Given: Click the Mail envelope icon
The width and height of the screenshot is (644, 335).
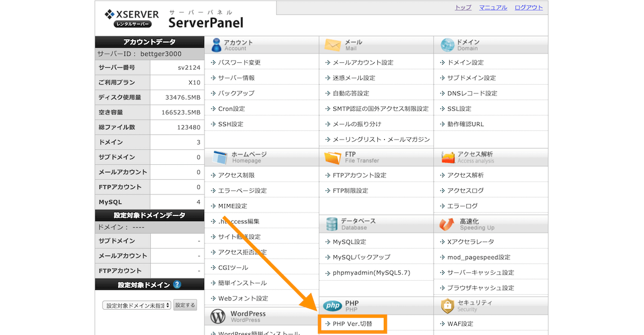Looking at the screenshot, I should (x=333, y=45).
